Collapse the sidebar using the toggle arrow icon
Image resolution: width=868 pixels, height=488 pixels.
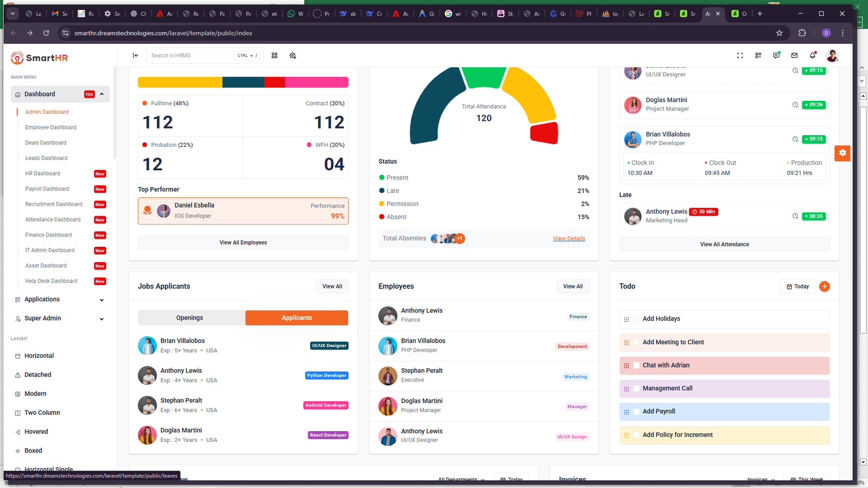tap(136, 55)
